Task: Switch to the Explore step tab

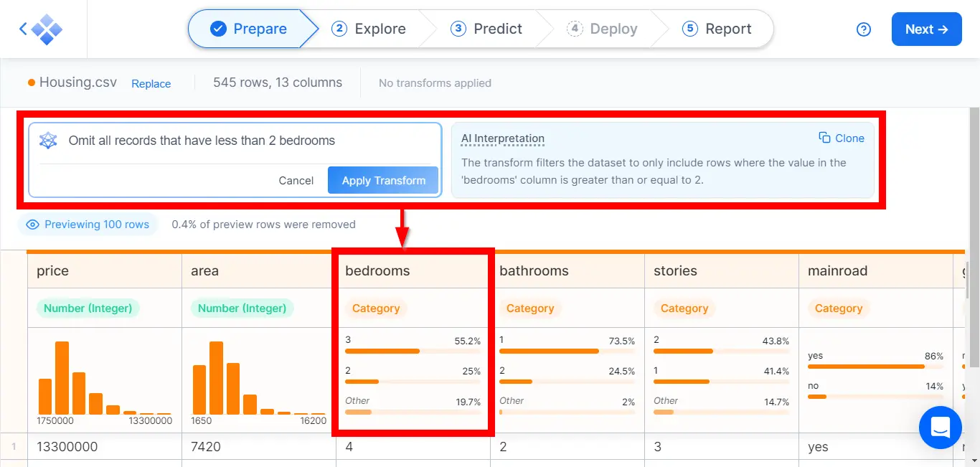Action: tap(369, 29)
